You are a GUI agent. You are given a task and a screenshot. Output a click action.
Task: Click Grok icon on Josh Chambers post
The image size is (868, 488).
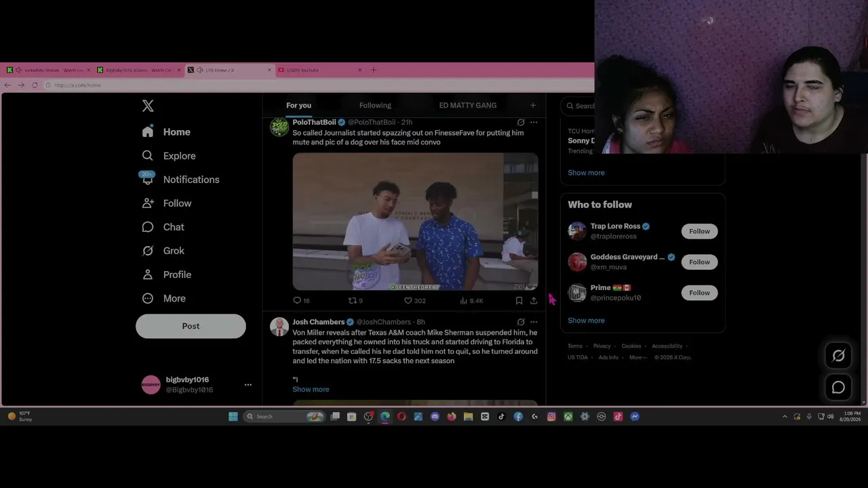521,322
